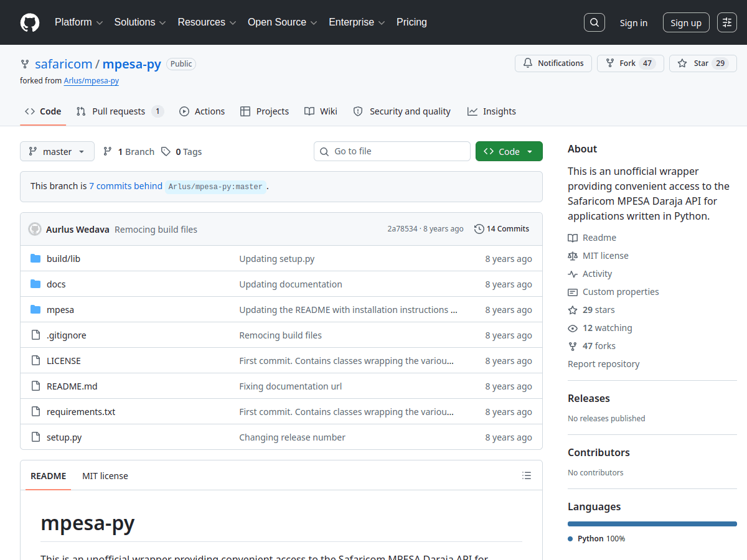Screen dimensions: 747x560
Task: Click the pulse icon beside Activity
Action: [573, 274]
